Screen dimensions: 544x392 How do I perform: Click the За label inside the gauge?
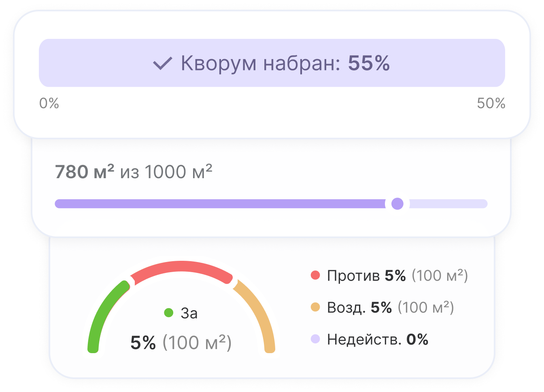coord(189,313)
